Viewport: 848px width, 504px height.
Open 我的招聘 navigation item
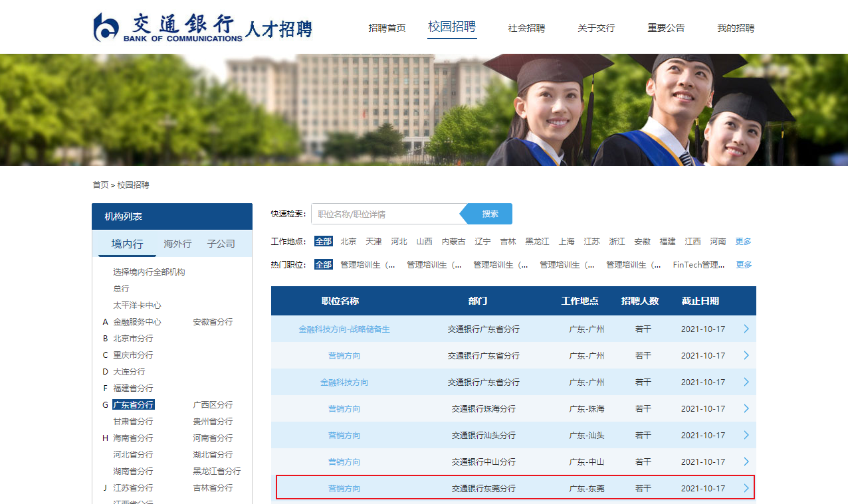tap(736, 28)
